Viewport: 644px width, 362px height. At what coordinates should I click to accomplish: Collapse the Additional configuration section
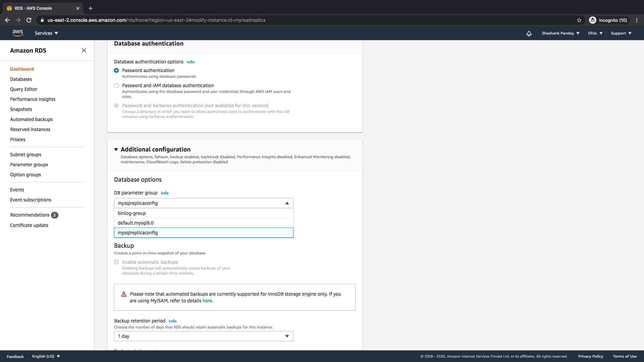(116, 149)
